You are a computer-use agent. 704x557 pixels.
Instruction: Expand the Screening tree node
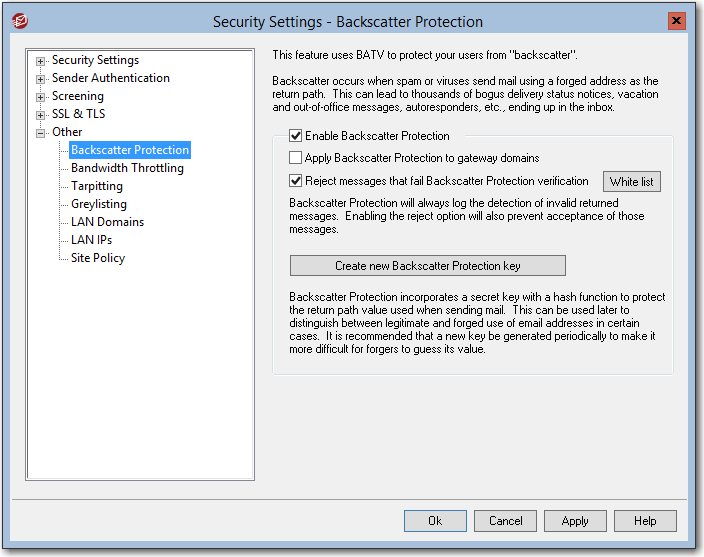coord(41,97)
